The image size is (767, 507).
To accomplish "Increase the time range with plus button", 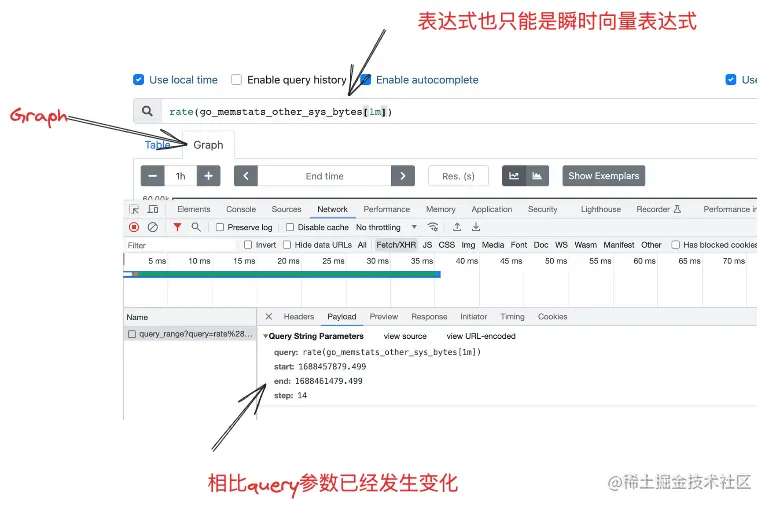I will [x=208, y=176].
